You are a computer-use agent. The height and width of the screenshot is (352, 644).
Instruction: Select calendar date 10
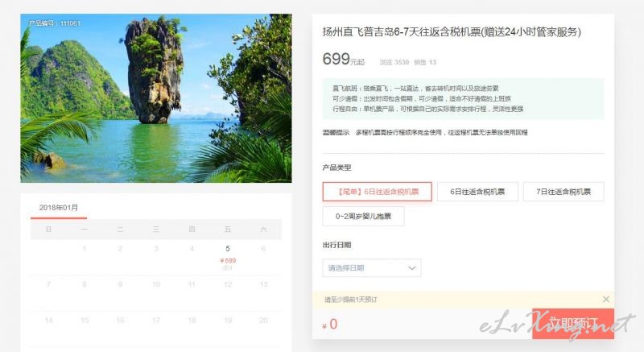click(x=156, y=284)
